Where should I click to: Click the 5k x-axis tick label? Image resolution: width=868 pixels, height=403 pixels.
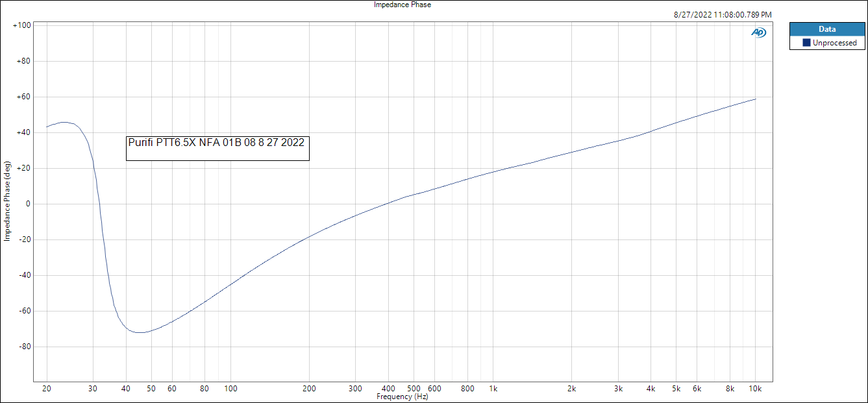click(x=676, y=389)
